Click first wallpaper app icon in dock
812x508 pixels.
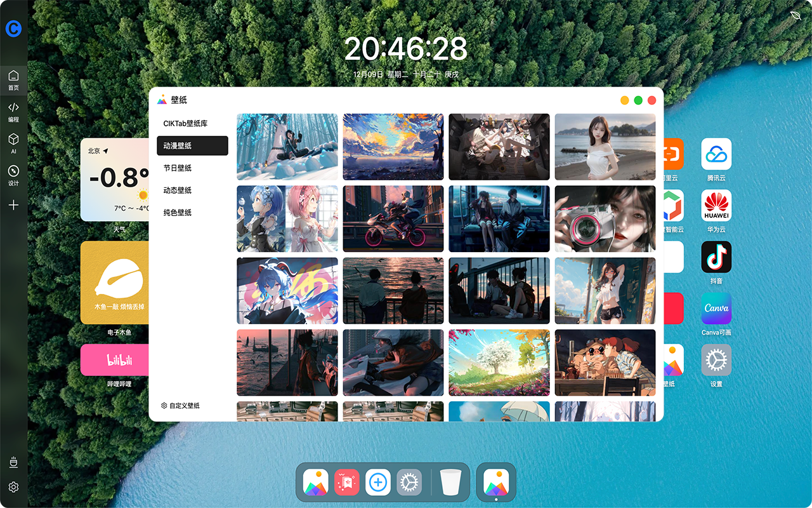click(x=316, y=483)
